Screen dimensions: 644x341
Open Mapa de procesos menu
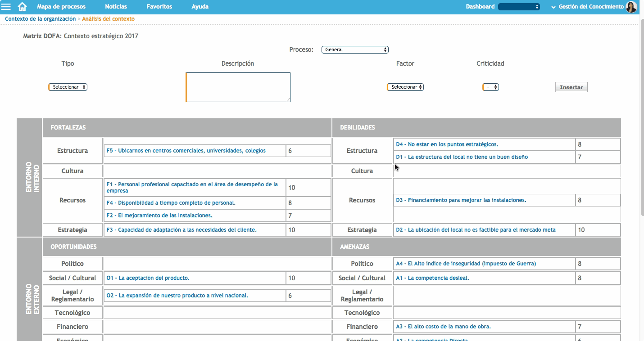[x=61, y=7]
